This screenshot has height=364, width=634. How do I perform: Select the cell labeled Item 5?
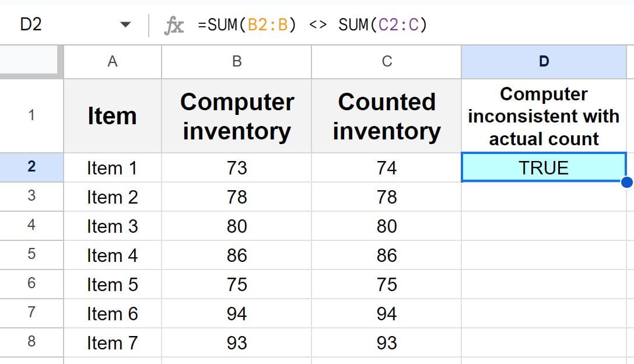point(112,284)
